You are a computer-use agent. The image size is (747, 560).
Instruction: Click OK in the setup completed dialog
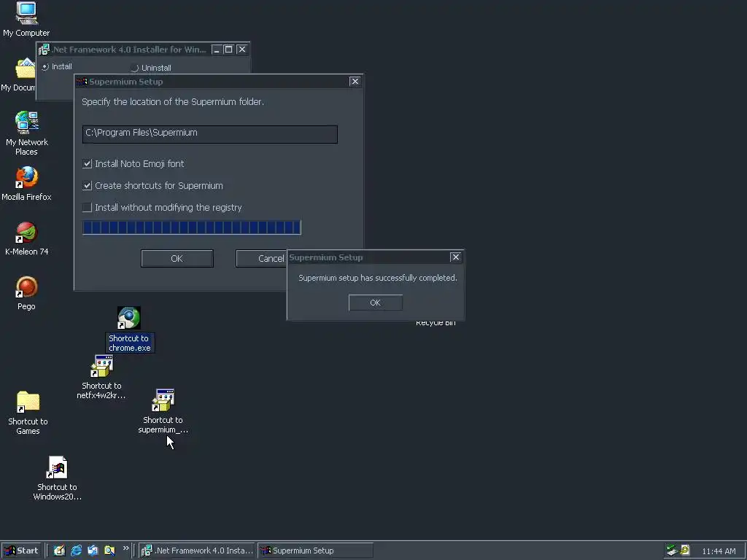[x=376, y=303]
